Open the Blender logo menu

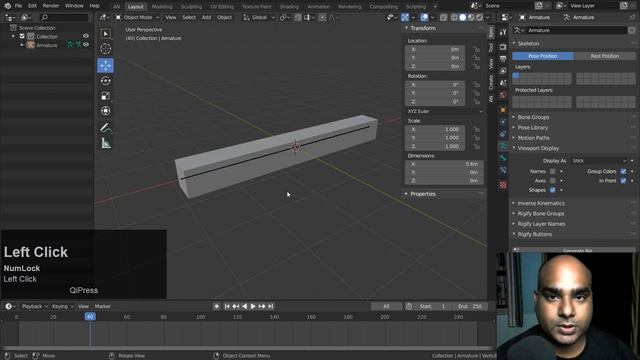(7, 6)
